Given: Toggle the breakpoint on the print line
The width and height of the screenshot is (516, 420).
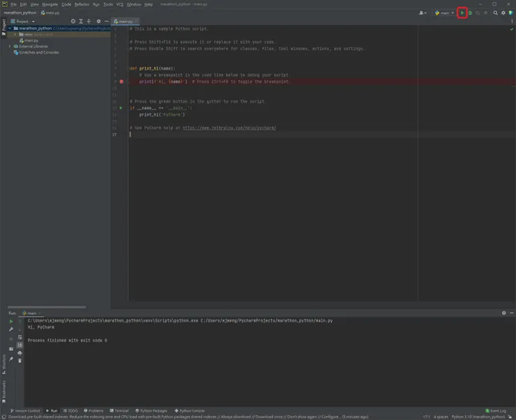Looking at the screenshot, I should pyautogui.click(x=121, y=82).
